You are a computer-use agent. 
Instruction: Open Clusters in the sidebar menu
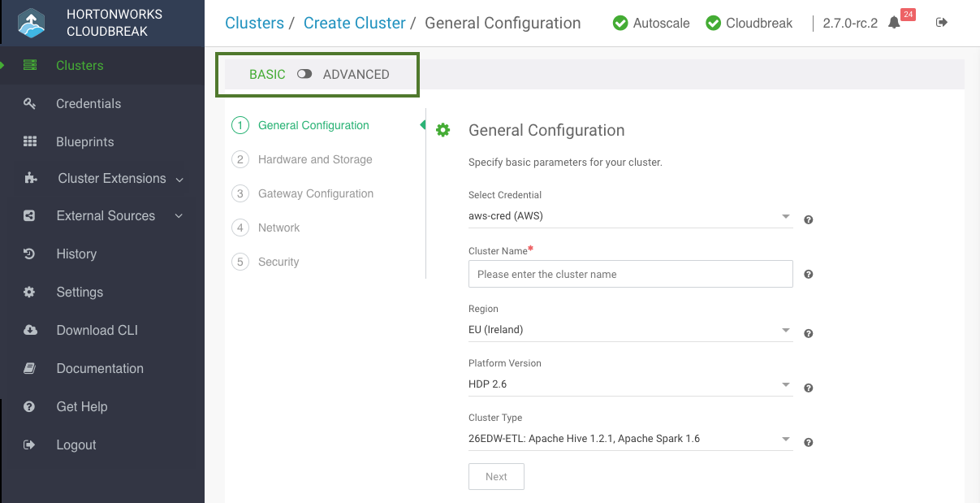tap(80, 66)
